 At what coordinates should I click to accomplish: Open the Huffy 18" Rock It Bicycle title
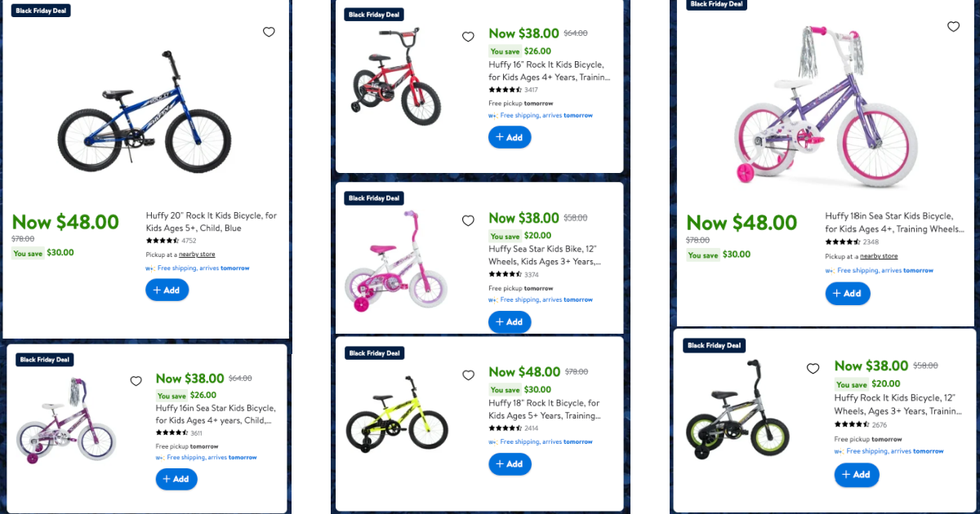click(544, 403)
